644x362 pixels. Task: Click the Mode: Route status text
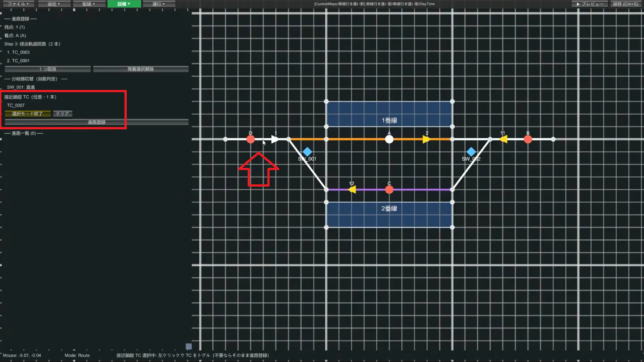(x=77, y=355)
